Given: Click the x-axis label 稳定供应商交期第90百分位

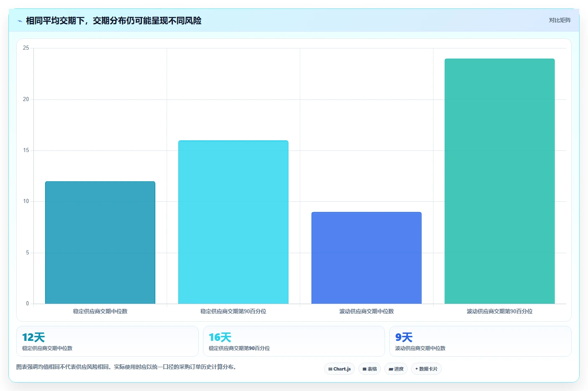Looking at the screenshot, I should coord(233,311).
